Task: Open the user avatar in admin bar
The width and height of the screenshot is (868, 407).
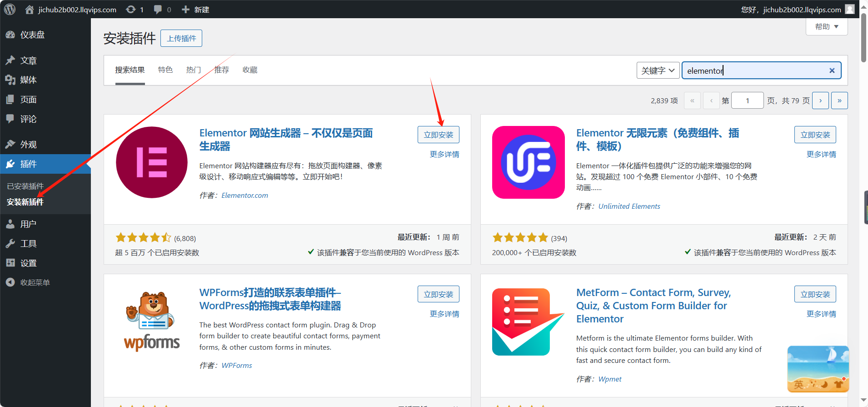Action: pos(850,9)
